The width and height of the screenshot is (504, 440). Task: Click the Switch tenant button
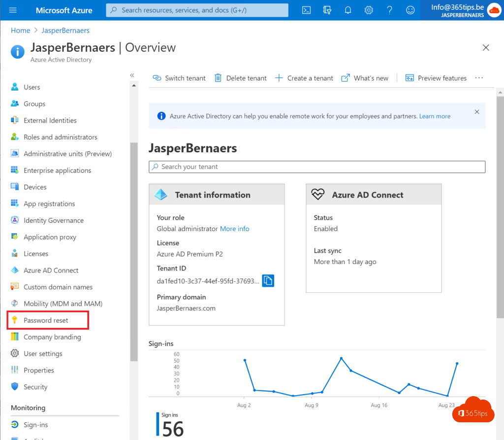[x=179, y=78]
